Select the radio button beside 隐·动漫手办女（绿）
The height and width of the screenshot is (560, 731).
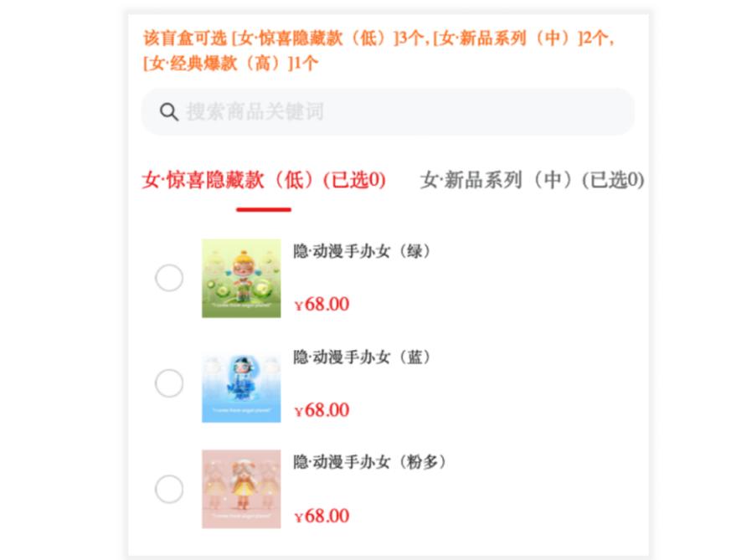tap(169, 277)
